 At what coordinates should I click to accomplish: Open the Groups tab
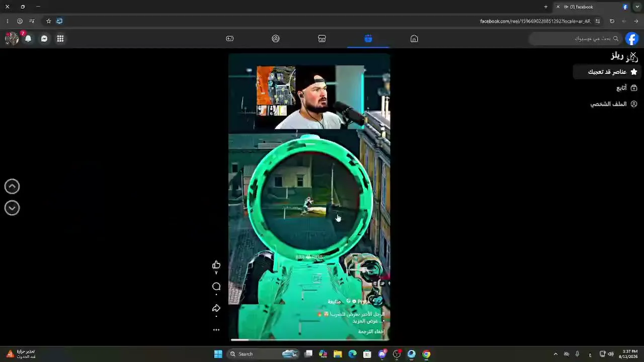tap(276, 39)
